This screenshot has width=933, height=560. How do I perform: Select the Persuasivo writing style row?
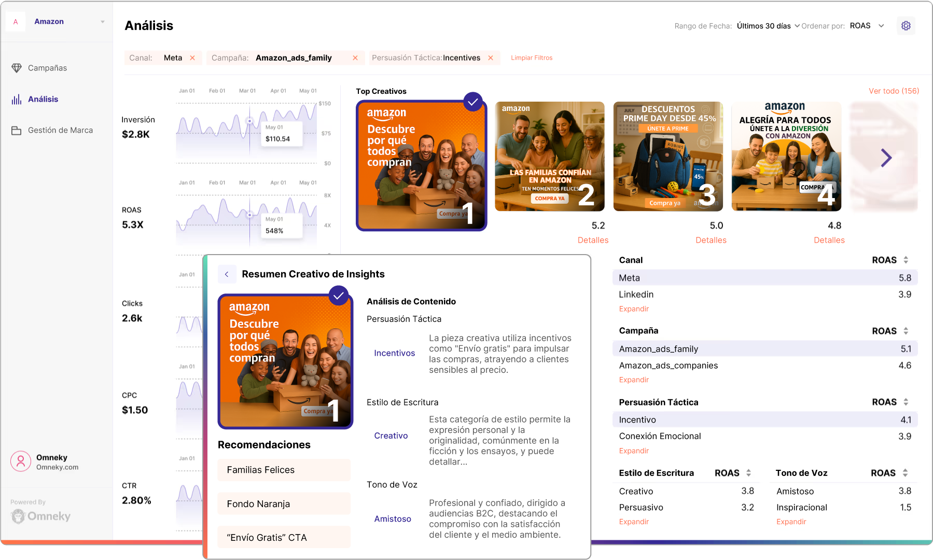pos(686,508)
